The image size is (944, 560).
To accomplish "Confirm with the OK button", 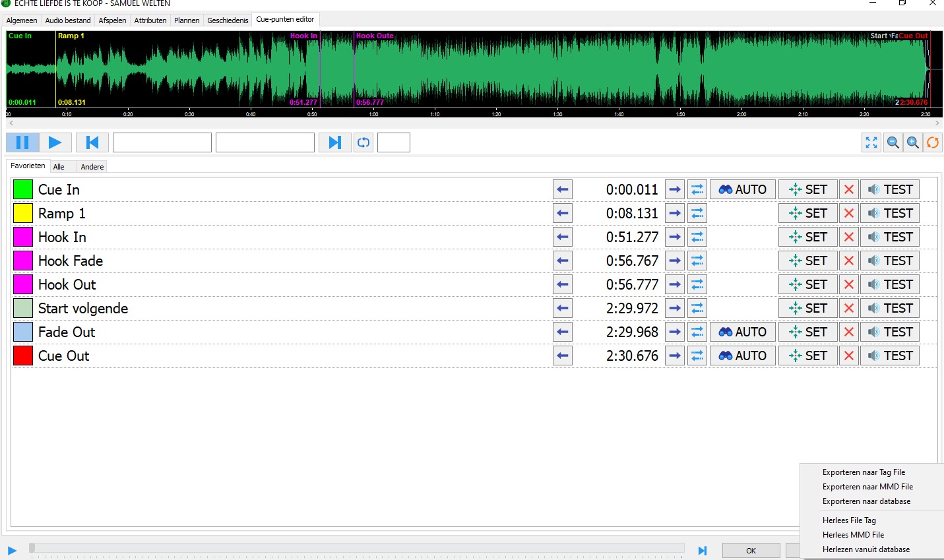I will [x=751, y=551].
